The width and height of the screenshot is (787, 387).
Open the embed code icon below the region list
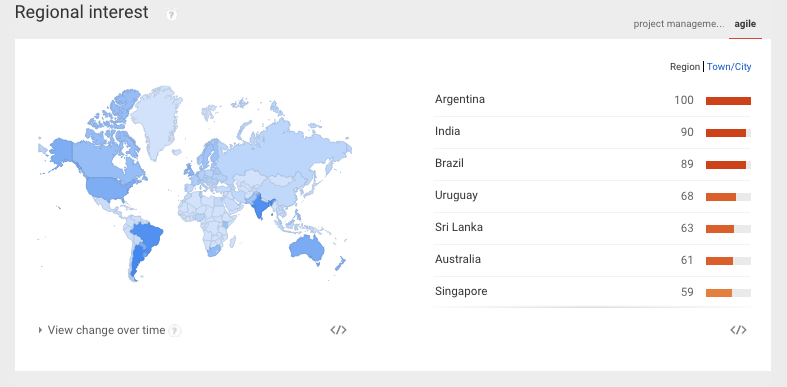tap(738, 330)
